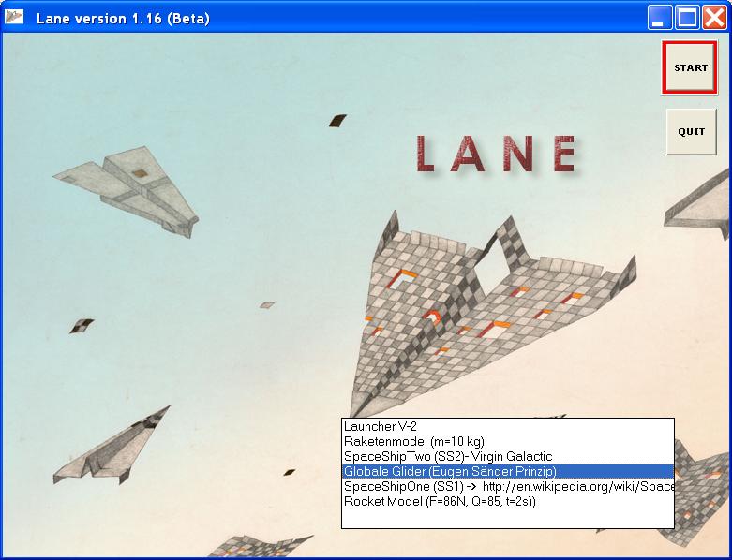Click the tiny dark plane above LANE
This screenshot has height=560, width=732.
click(337, 120)
